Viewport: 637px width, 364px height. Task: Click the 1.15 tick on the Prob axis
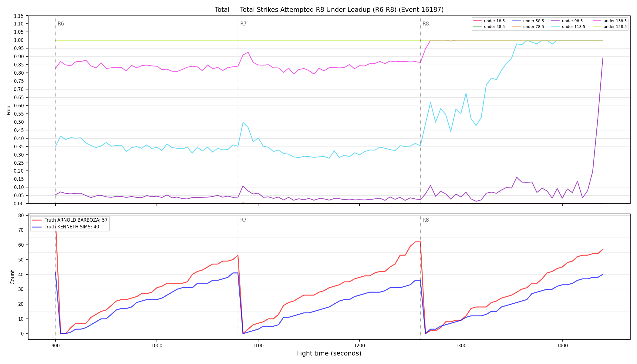pos(19,16)
